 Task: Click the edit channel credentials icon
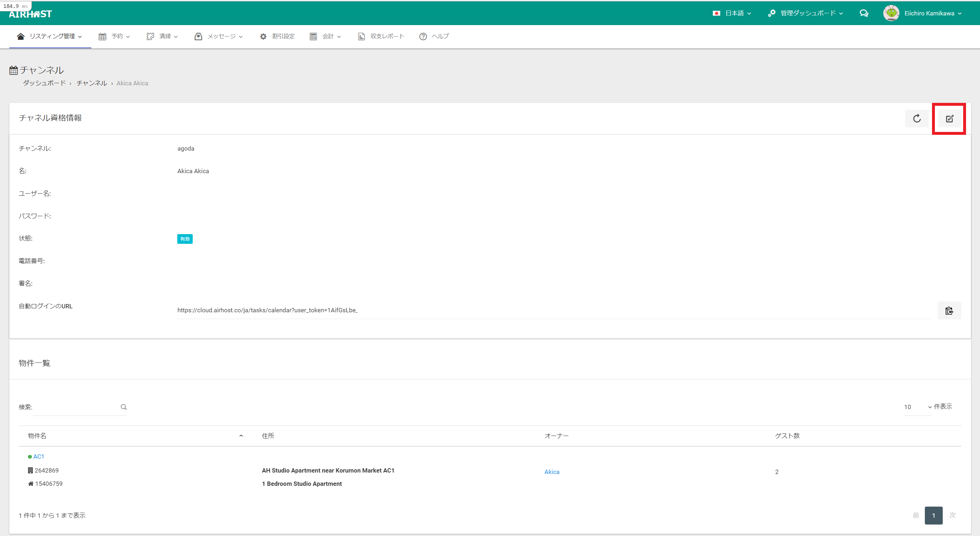click(949, 118)
